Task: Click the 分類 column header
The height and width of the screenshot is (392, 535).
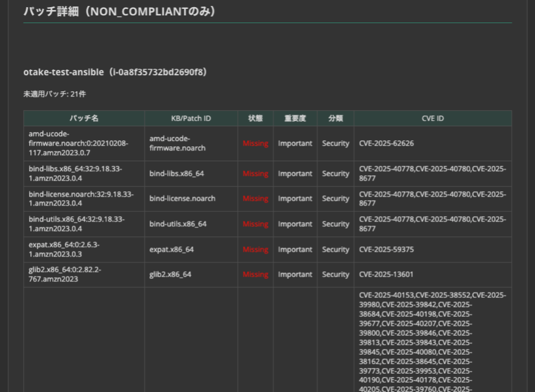Action: (x=335, y=118)
